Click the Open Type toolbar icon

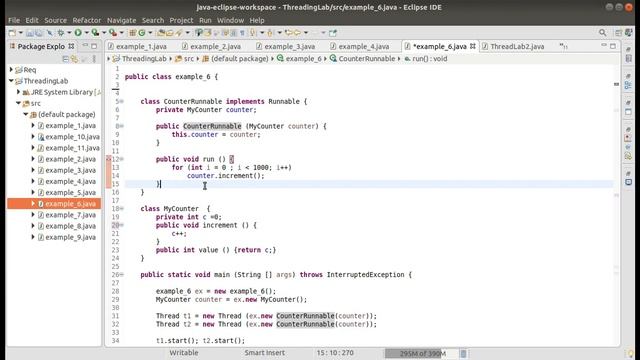[x=161, y=33]
